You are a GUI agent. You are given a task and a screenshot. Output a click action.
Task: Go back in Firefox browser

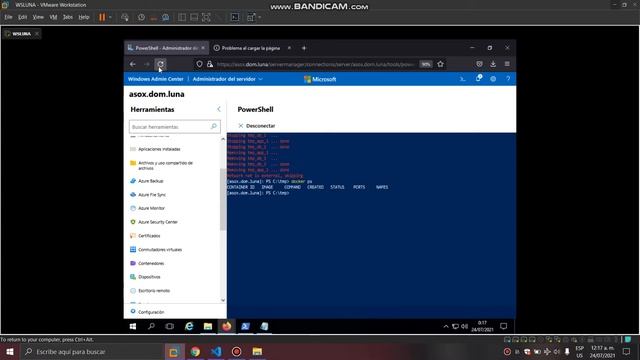[x=133, y=64]
